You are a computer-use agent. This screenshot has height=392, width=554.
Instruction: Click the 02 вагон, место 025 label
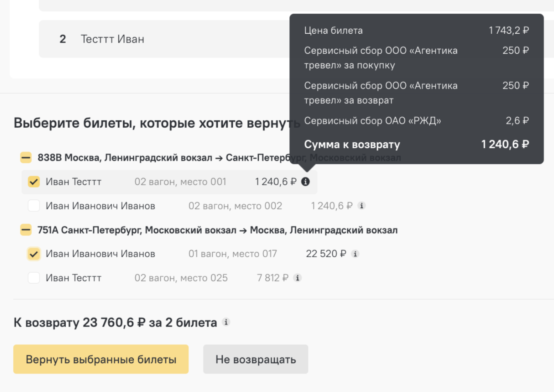point(181,278)
